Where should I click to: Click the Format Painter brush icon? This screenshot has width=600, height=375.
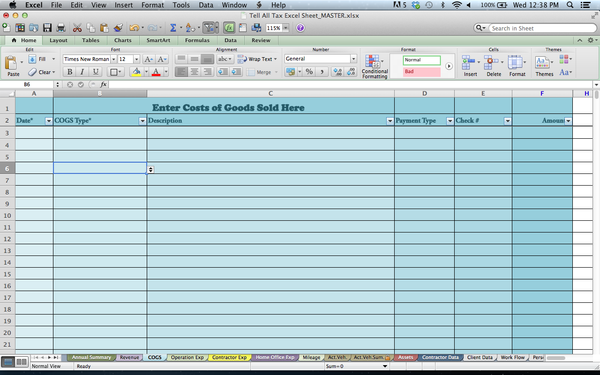pos(118,28)
